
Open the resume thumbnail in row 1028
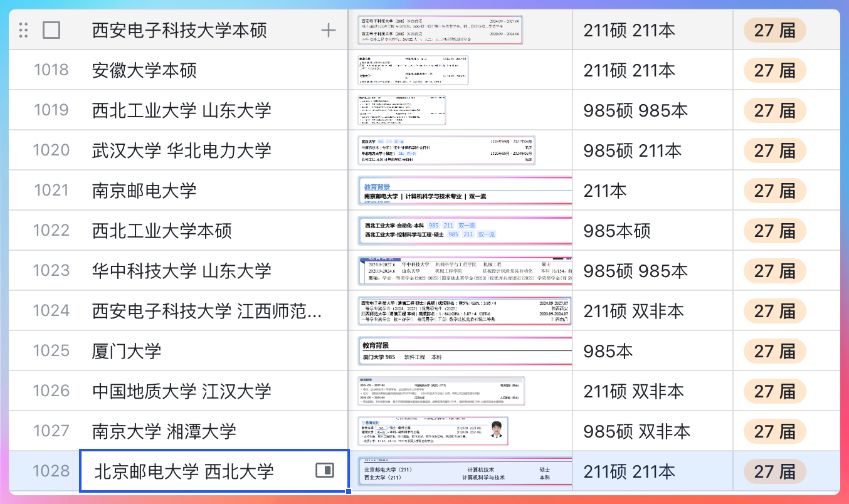click(465, 471)
